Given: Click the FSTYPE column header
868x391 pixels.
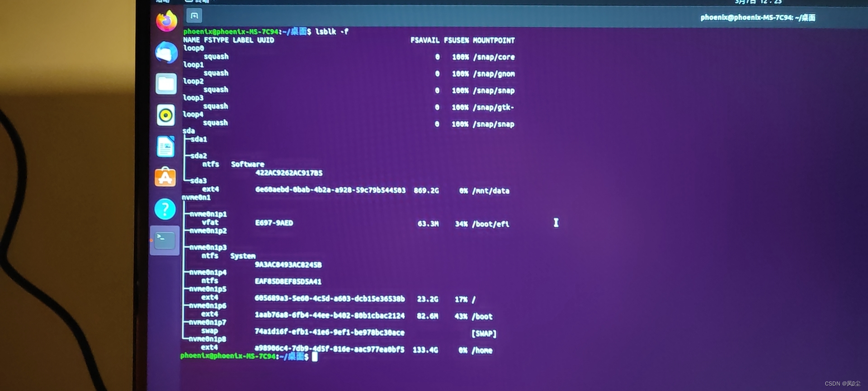Looking at the screenshot, I should [216, 40].
